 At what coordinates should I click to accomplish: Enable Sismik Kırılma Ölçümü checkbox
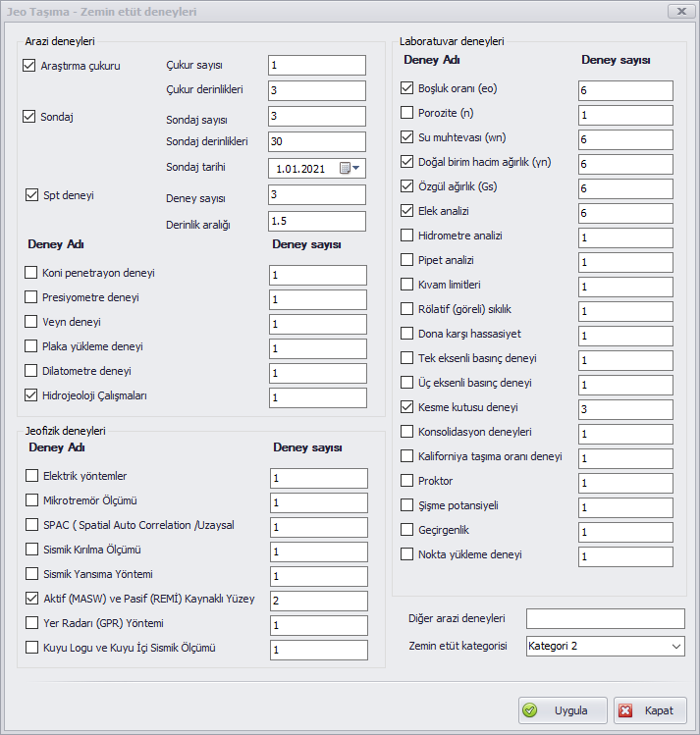click(x=31, y=549)
